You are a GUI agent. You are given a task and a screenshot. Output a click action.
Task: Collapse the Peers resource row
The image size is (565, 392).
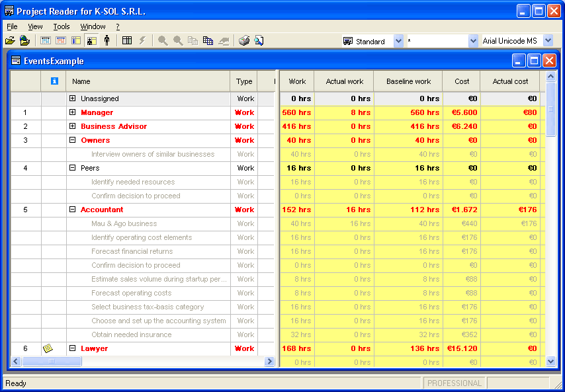[x=72, y=168]
